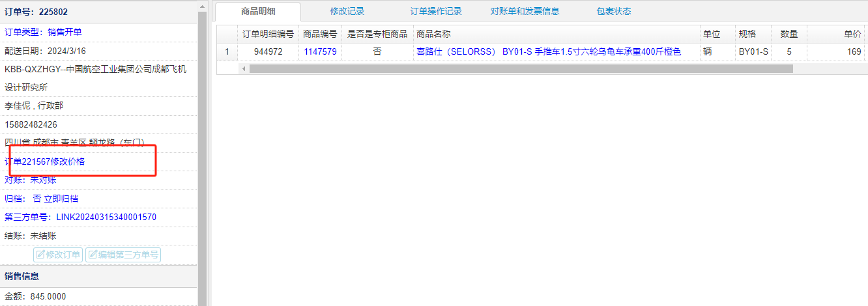Click the 金额：845.0000 text
This screenshot has height=306, width=868.
(35, 296)
